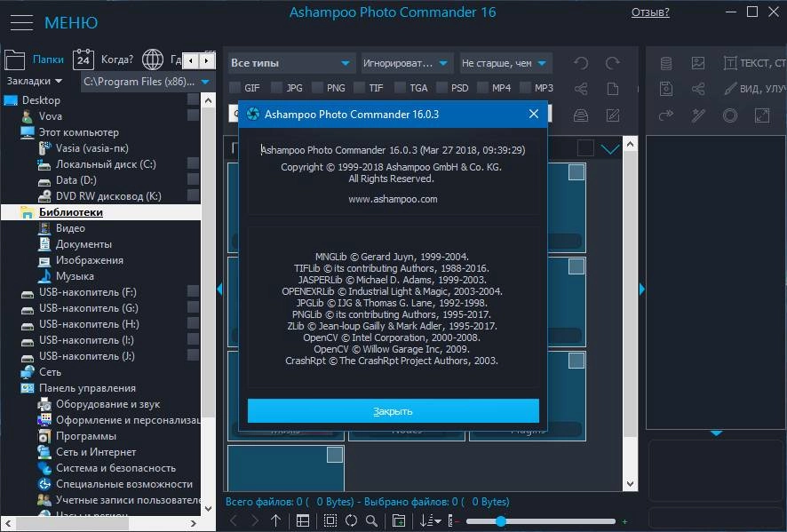Click the rotate left (undo) arrow icon
The image size is (787, 532).
coord(581,63)
